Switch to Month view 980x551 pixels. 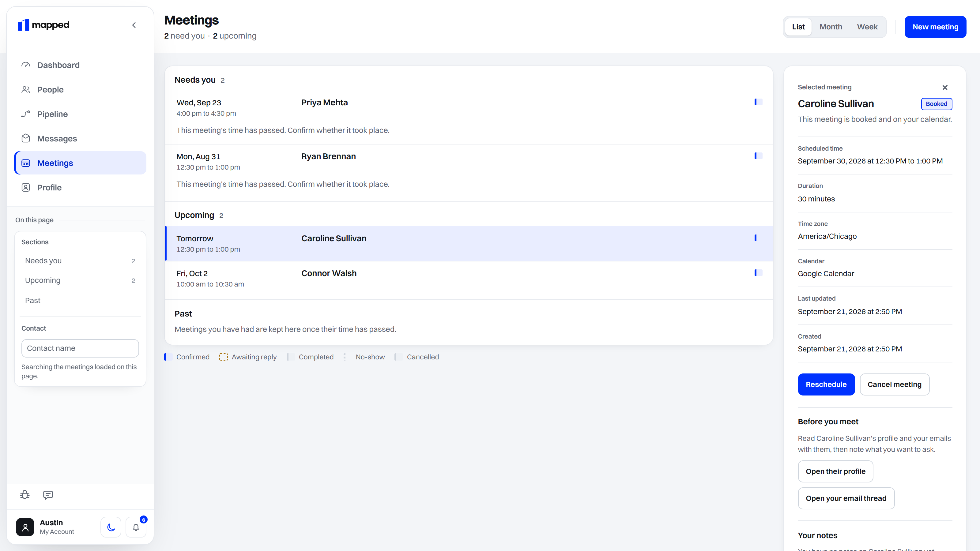[x=831, y=27]
